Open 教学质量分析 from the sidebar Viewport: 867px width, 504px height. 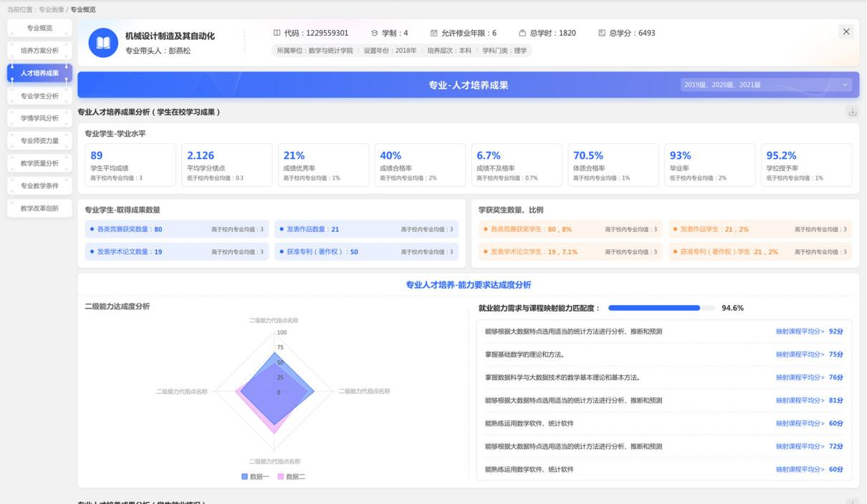(39, 163)
